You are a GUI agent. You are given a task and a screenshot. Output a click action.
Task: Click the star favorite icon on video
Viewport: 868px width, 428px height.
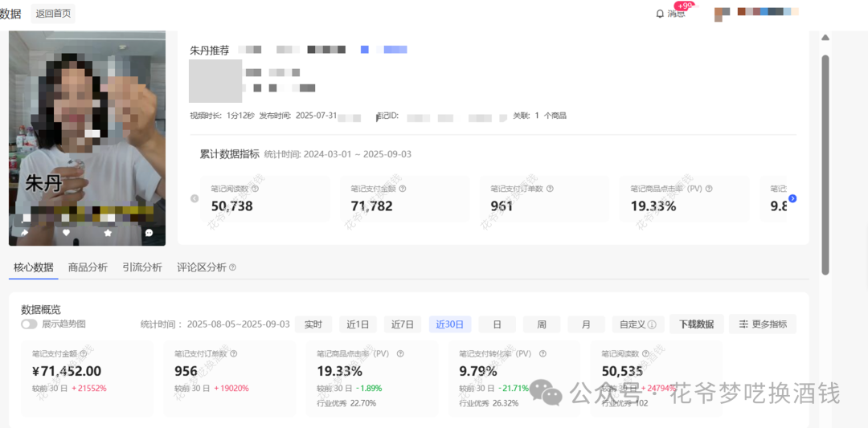108,233
